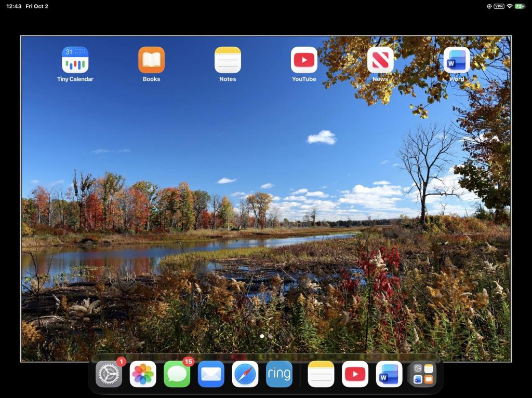Image resolution: width=532 pixels, height=398 pixels.
Task: Open Photos from the dock
Action: [143, 374]
